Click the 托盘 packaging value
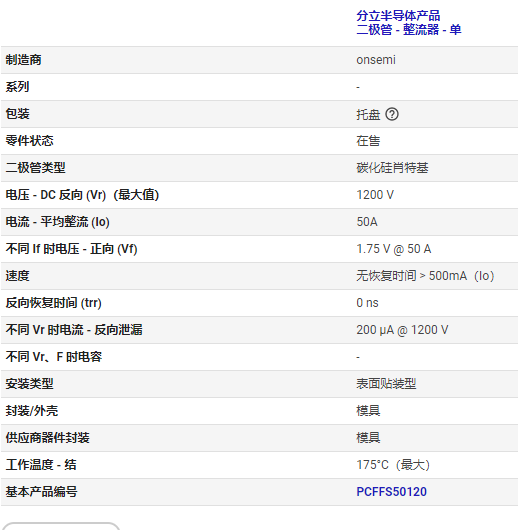This screenshot has width=518, height=530. tap(368, 114)
